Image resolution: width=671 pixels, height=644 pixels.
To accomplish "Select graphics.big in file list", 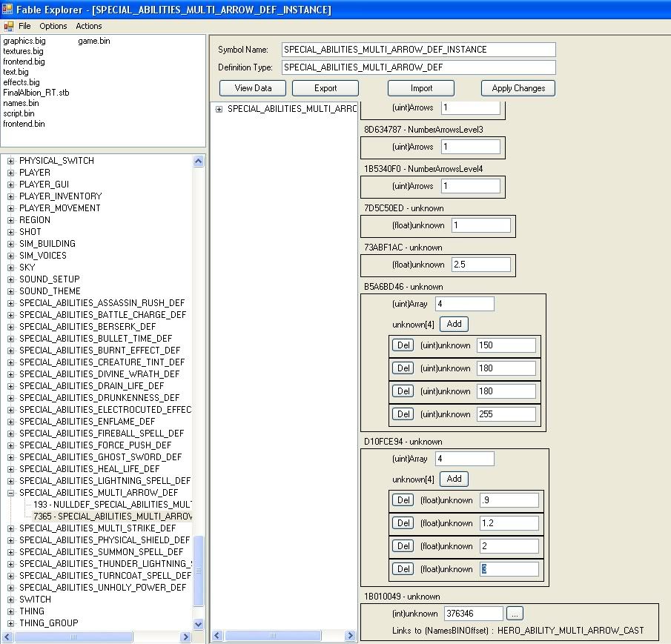I will click(24, 41).
